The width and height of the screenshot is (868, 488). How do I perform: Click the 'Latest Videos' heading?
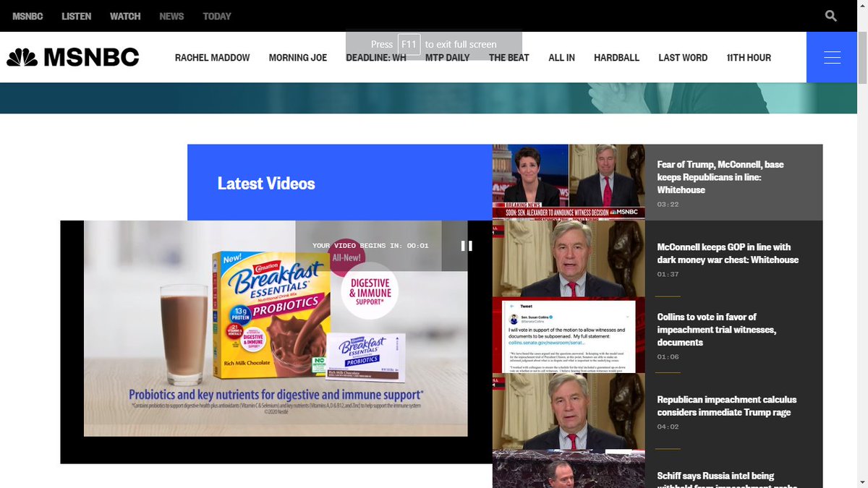[x=266, y=184]
